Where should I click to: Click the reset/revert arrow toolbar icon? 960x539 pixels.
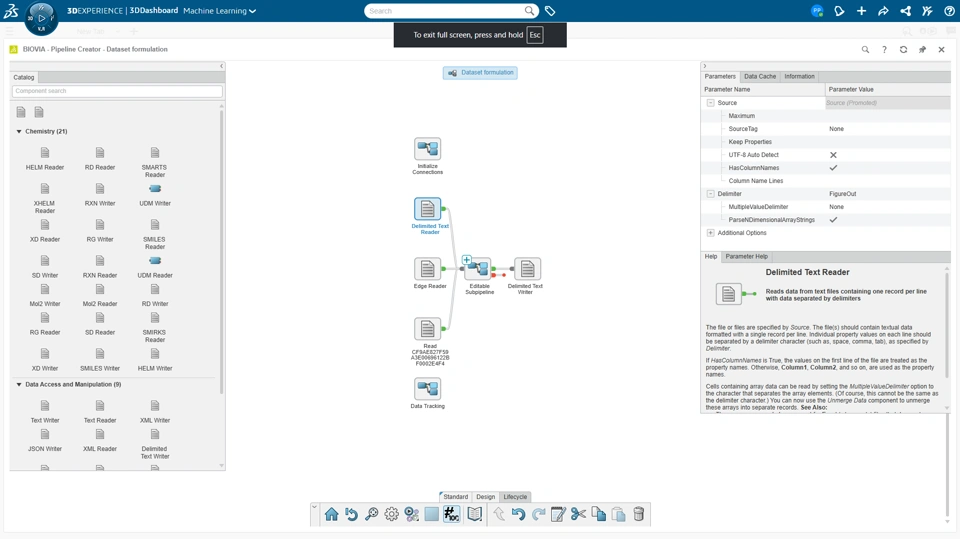351,514
